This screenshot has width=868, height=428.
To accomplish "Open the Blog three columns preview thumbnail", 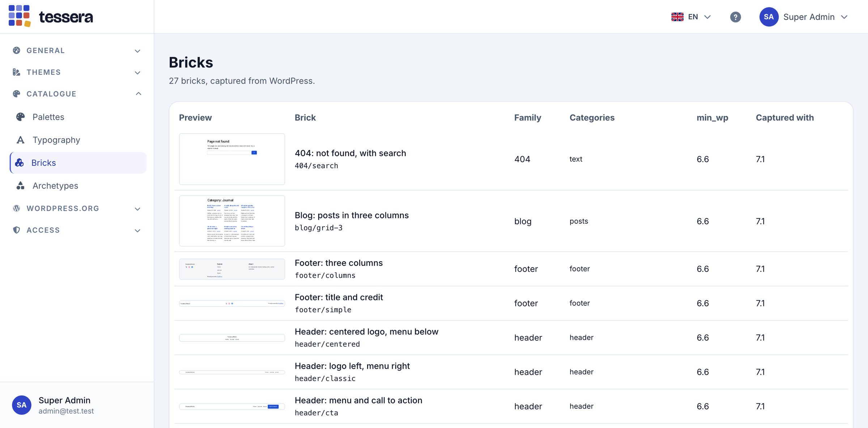I will [232, 221].
